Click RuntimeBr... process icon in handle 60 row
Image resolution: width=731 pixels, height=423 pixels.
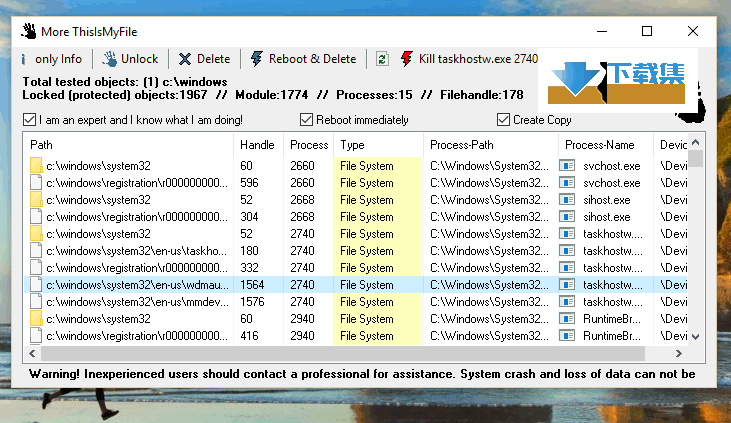click(x=567, y=319)
